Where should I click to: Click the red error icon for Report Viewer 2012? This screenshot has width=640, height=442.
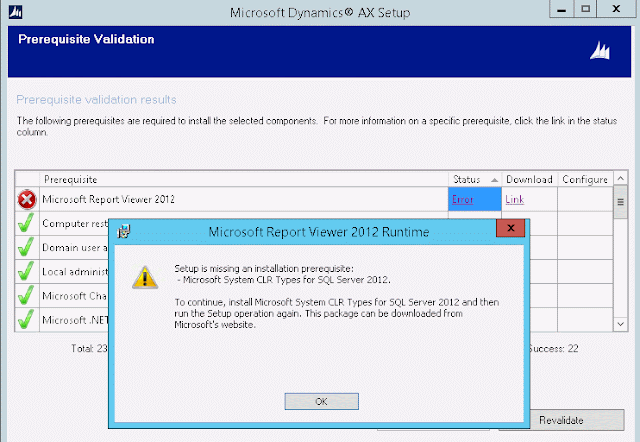pos(27,200)
